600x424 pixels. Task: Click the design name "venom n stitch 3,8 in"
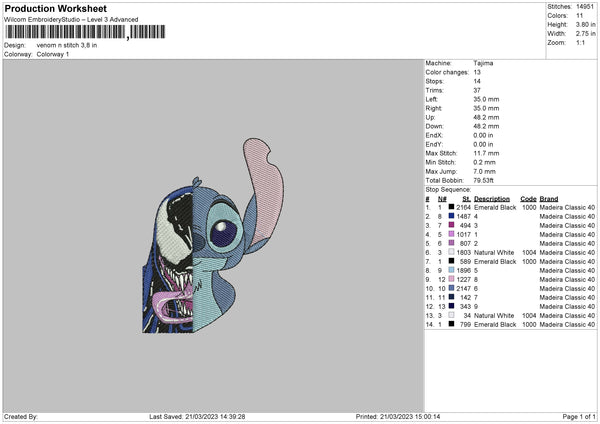click(x=67, y=45)
